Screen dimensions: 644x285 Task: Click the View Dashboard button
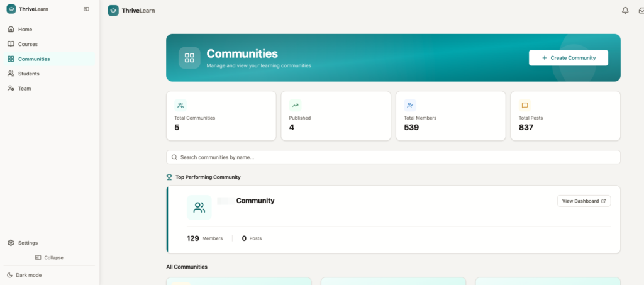pyautogui.click(x=584, y=201)
